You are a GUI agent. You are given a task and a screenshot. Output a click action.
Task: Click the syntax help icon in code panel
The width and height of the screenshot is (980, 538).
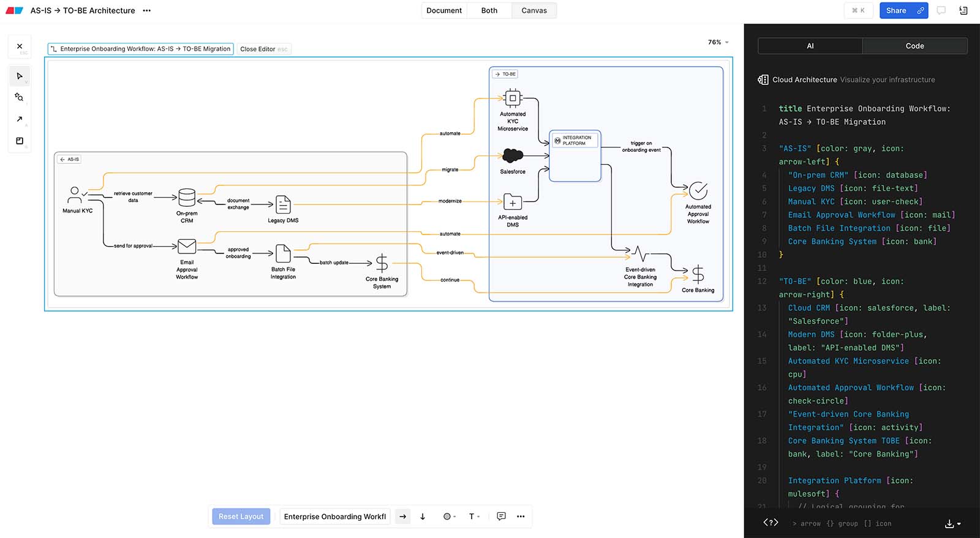tap(771, 523)
